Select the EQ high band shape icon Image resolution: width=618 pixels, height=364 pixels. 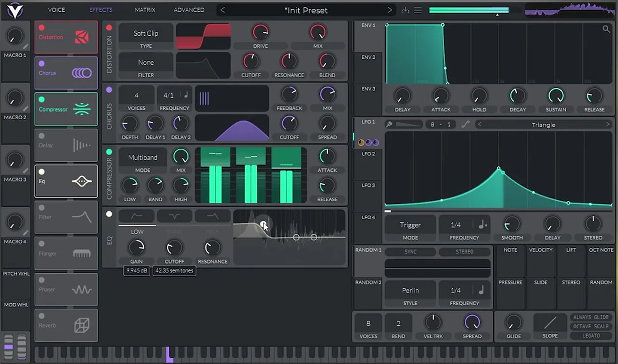[212, 216]
